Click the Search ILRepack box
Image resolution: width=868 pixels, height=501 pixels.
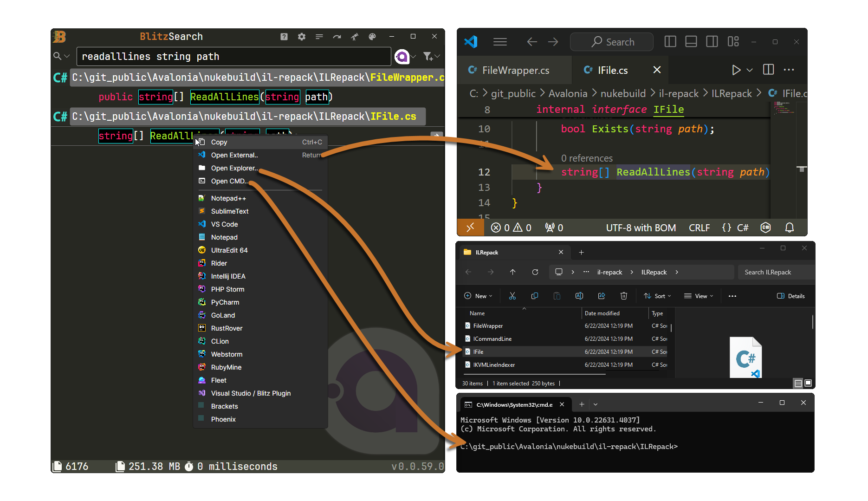pos(776,273)
